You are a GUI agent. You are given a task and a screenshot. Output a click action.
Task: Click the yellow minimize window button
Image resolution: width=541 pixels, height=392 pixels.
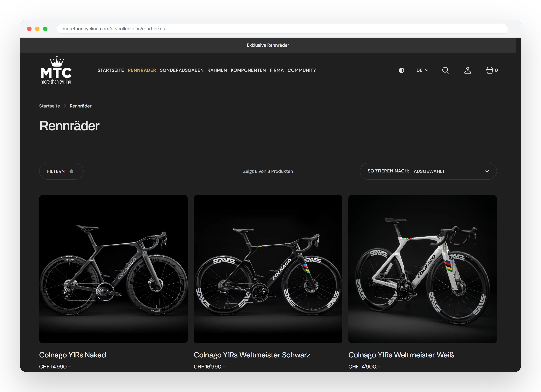[37, 29]
